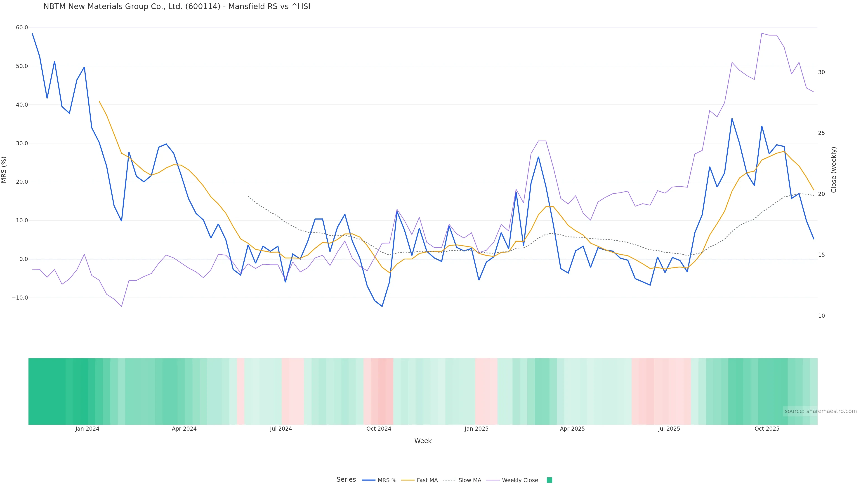Click the purple Weekly Close legend line icon
This screenshot has width=868, height=488.
click(x=493, y=480)
